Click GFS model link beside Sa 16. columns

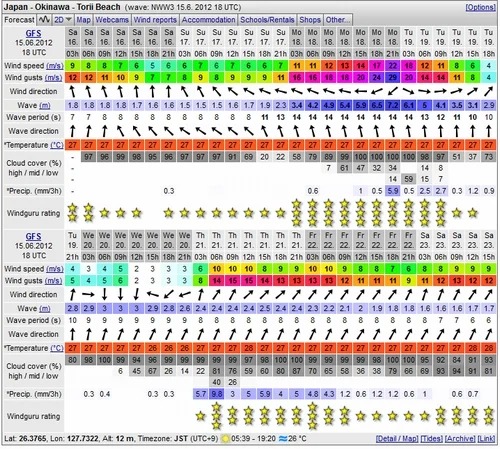coord(33,33)
